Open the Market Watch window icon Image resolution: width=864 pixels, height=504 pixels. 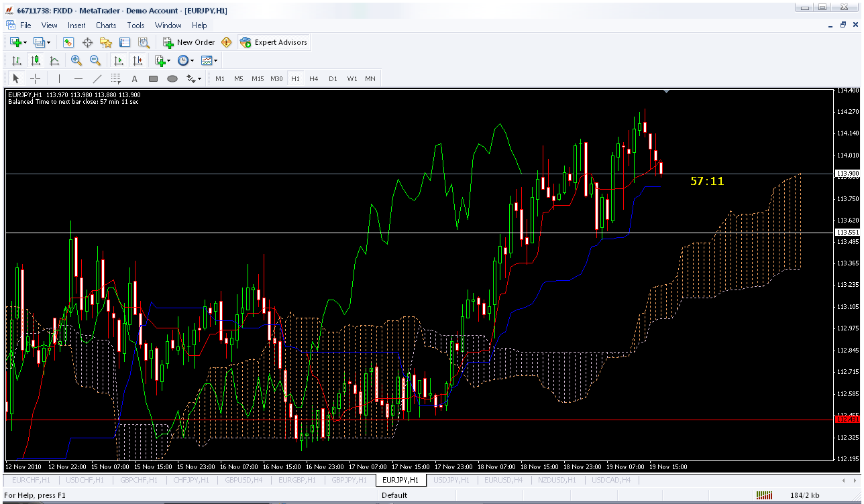coord(68,42)
